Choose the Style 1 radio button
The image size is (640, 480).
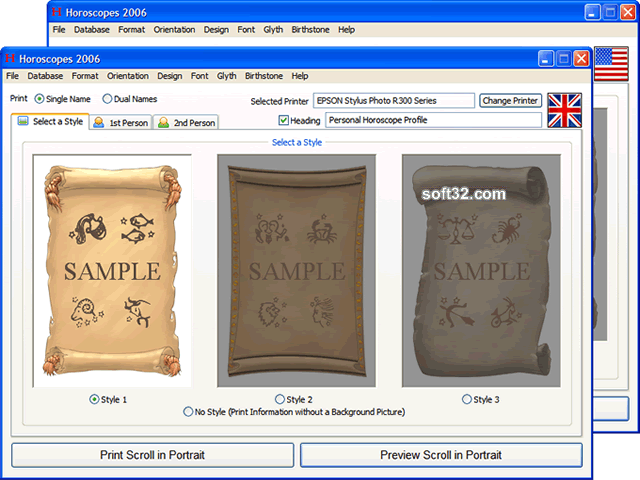click(94, 399)
